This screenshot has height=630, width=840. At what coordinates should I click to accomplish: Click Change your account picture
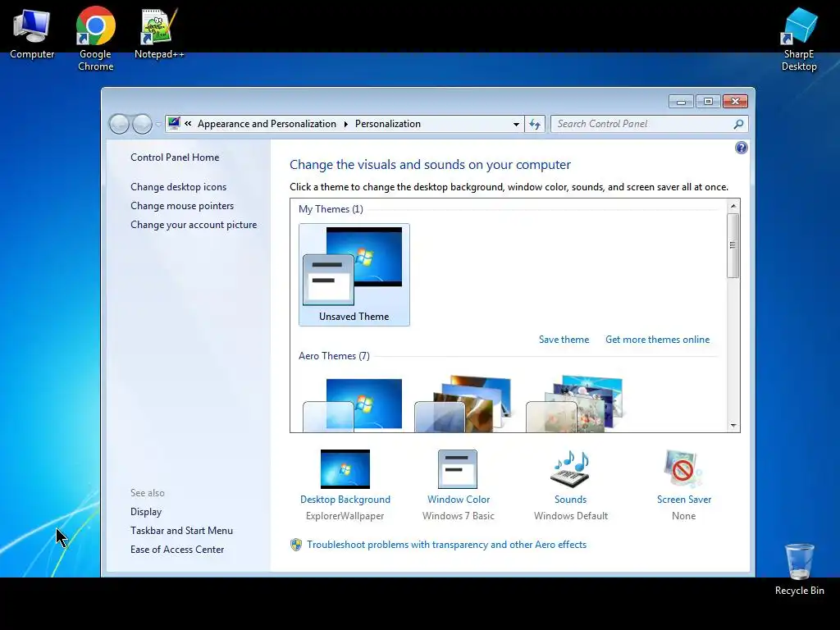point(194,225)
